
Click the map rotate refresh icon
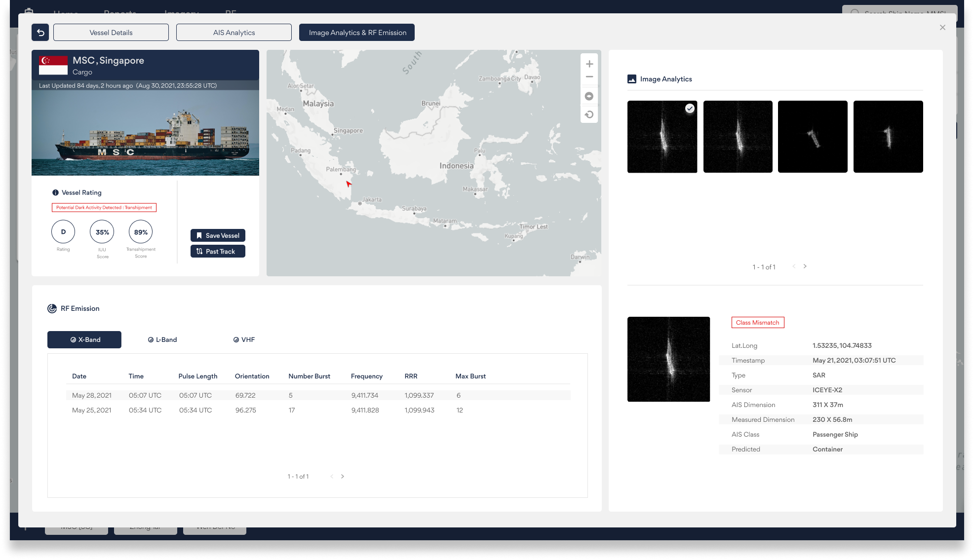coord(589,114)
